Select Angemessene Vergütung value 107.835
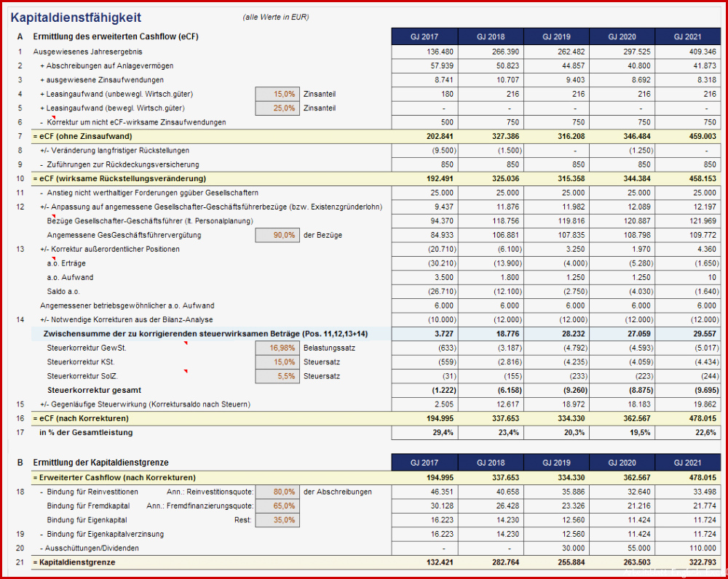The width and height of the screenshot is (728, 579). tap(556, 235)
